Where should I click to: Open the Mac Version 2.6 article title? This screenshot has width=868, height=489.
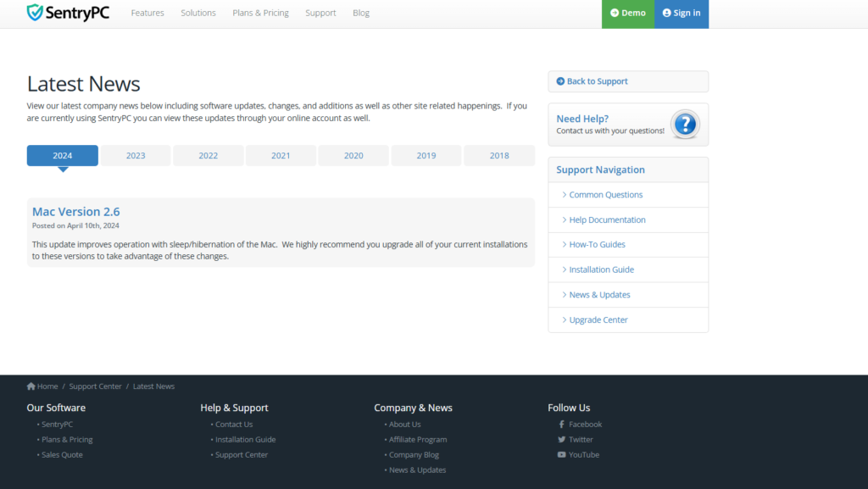coord(75,211)
